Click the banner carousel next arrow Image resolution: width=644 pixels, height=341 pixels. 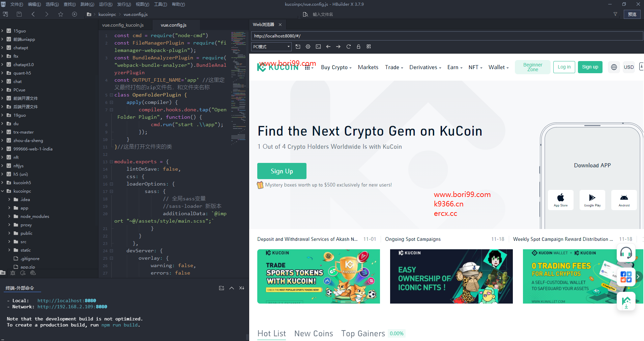638,277
